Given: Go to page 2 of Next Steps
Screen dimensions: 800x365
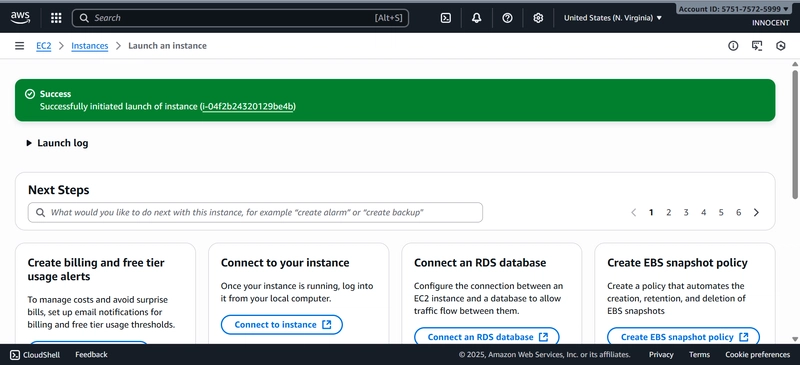Looking at the screenshot, I should [x=668, y=212].
